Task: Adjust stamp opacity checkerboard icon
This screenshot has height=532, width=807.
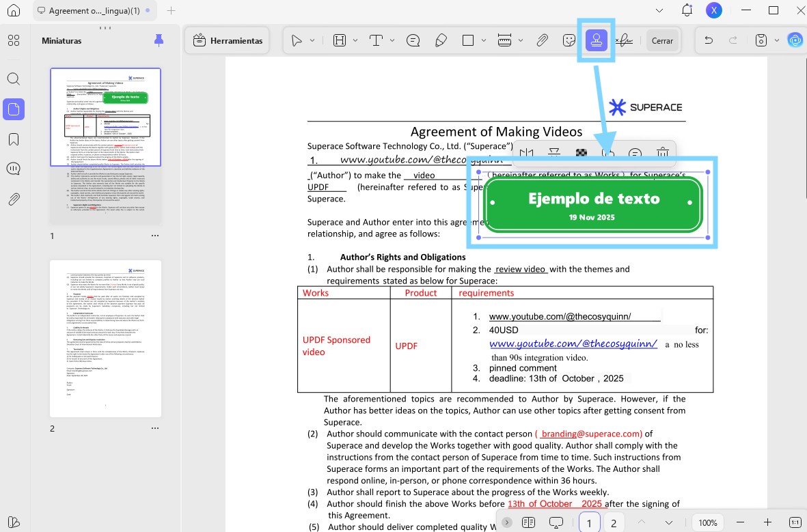Action: click(x=581, y=154)
